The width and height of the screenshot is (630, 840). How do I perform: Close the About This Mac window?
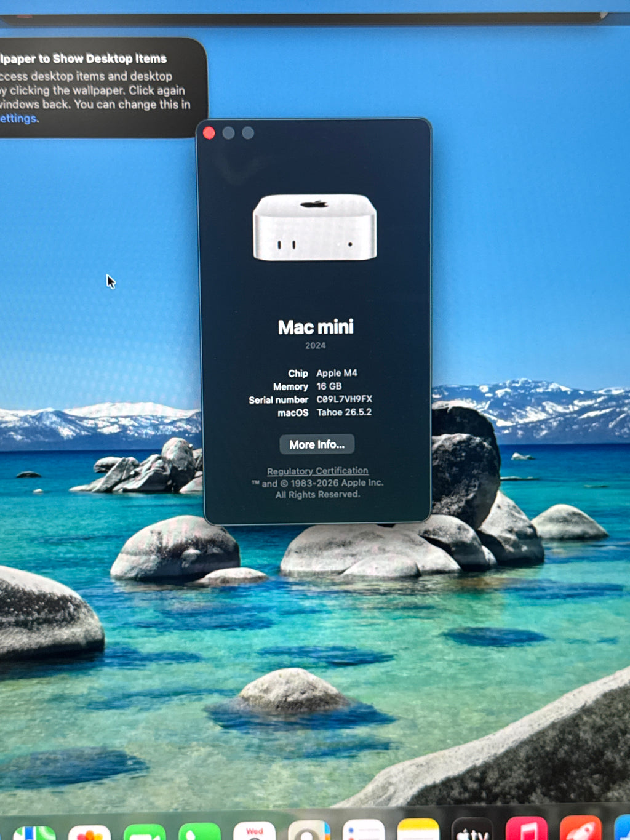pyautogui.click(x=209, y=133)
